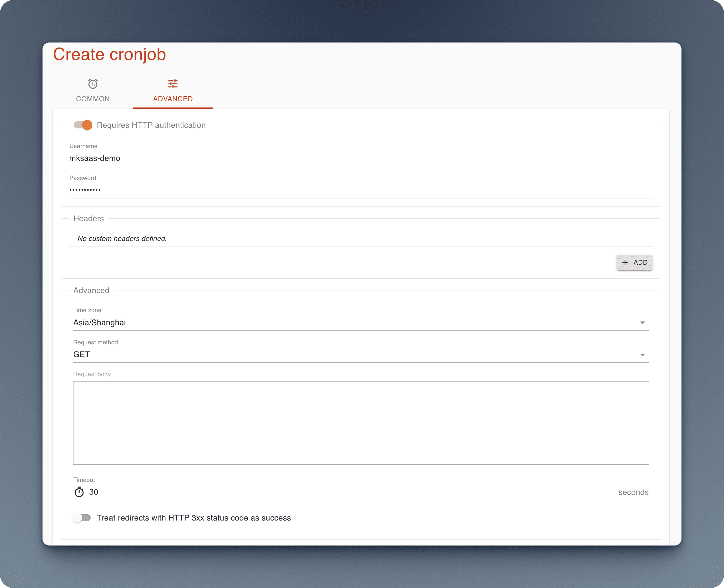Click the plus icon in ADD button
This screenshot has height=588, width=724.
click(625, 262)
